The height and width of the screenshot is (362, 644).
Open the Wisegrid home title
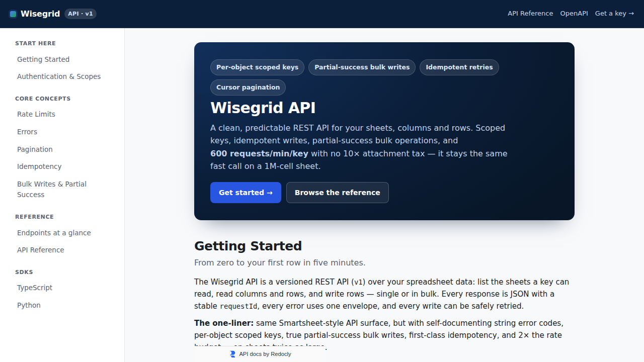coord(40,14)
